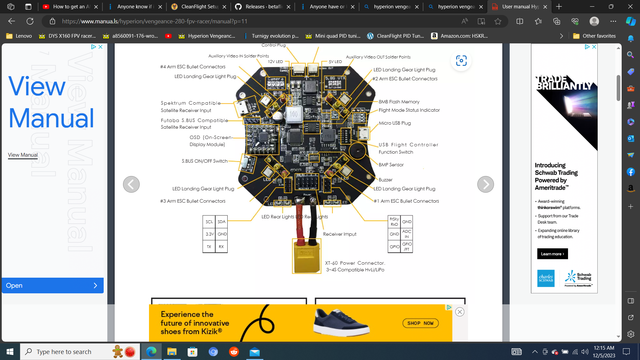Open the Windows Start menu
640x360 pixels.
click(x=10, y=351)
